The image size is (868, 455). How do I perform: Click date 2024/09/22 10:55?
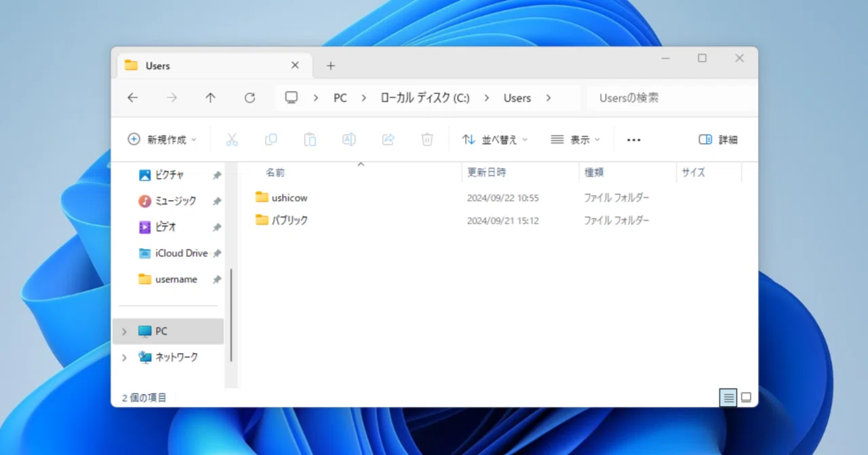503,198
